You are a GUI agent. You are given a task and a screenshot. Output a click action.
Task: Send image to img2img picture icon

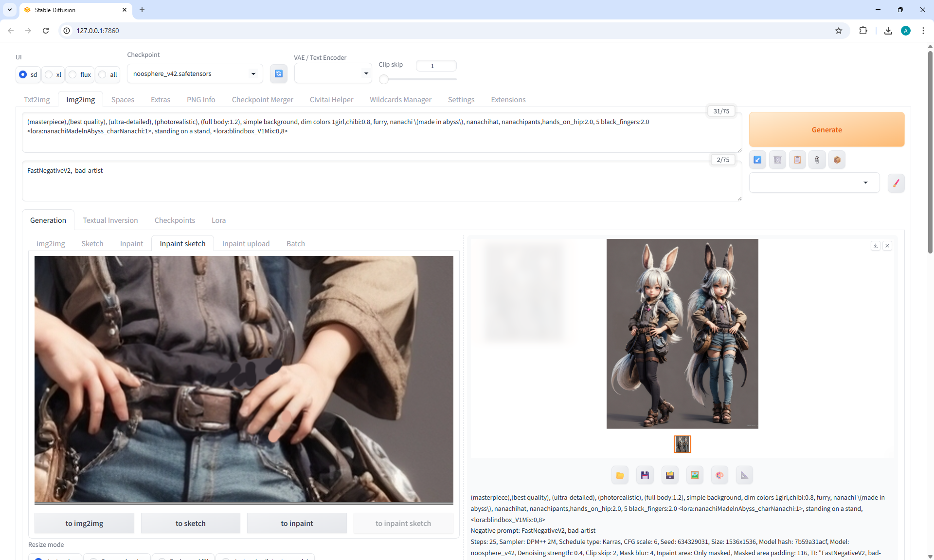click(x=695, y=475)
